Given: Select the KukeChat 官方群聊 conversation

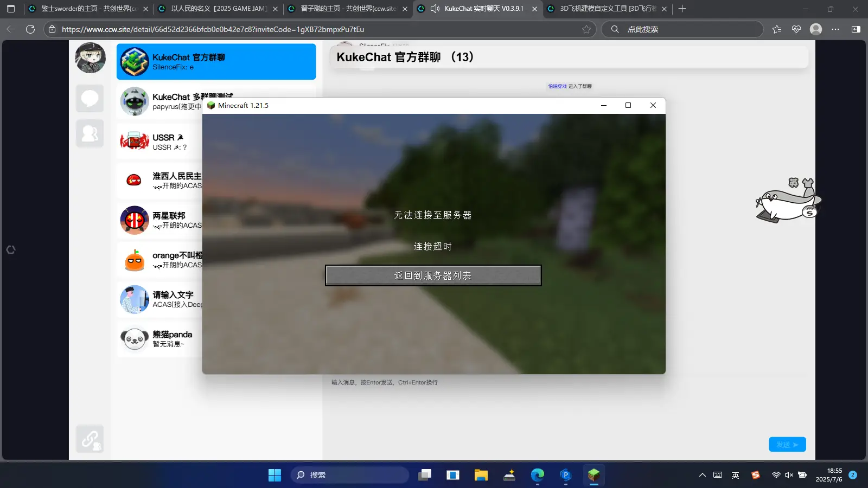Looking at the screenshot, I should tap(216, 62).
